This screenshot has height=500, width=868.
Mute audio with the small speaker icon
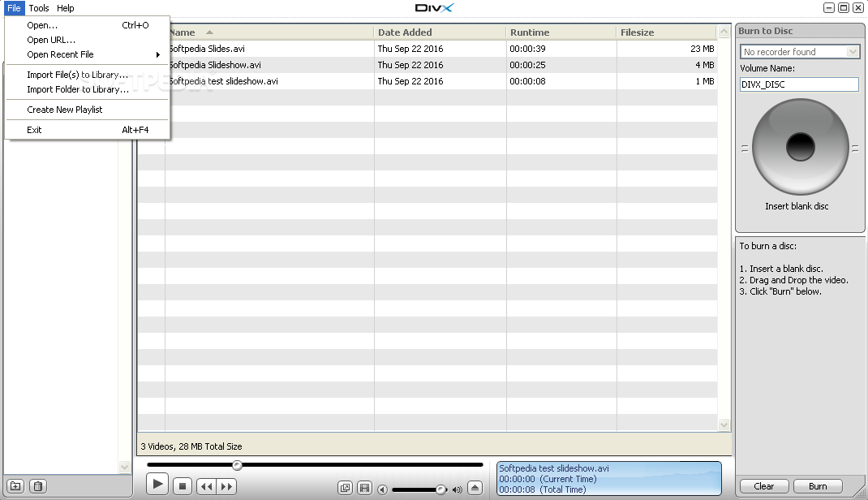(x=382, y=489)
